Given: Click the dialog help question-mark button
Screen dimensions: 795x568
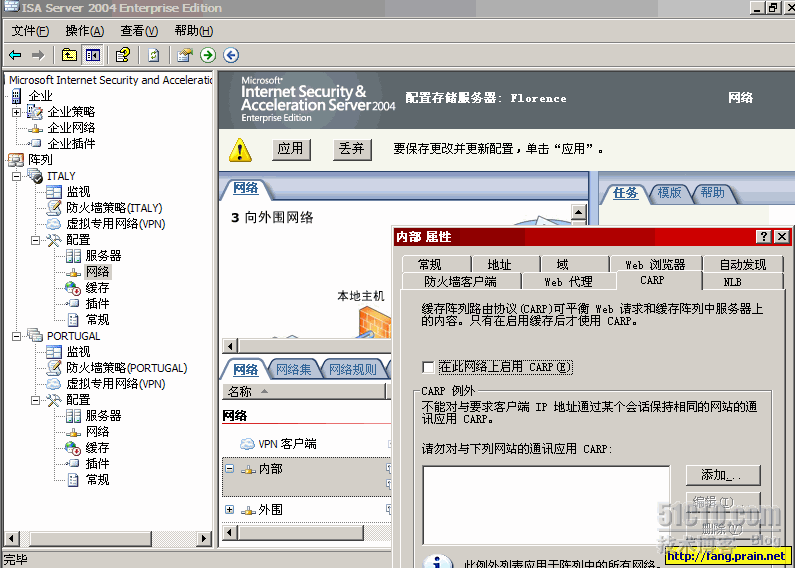Looking at the screenshot, I should (763, 236).
